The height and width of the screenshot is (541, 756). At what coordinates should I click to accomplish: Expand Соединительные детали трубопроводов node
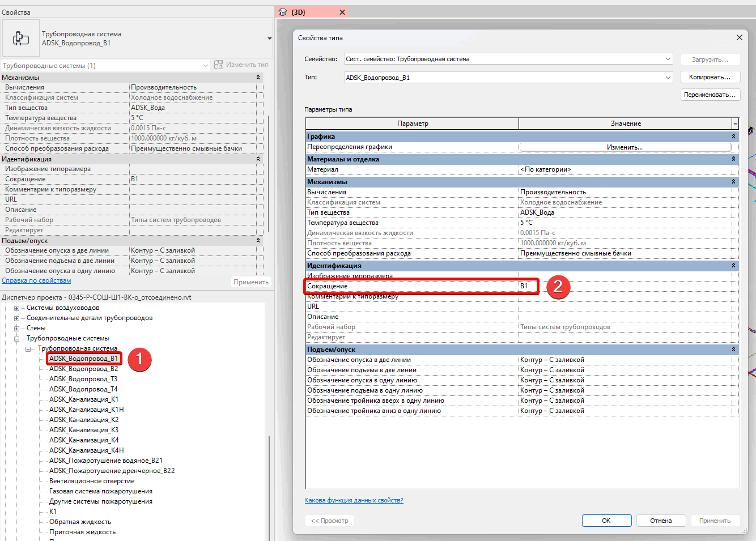click(16, 318)
